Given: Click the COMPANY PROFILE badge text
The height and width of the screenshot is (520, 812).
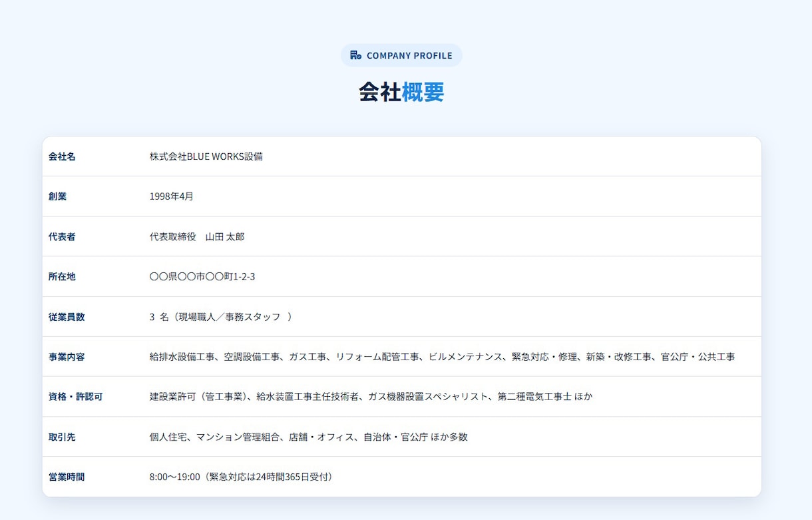Looking at the screenshot, I should 409,55.
